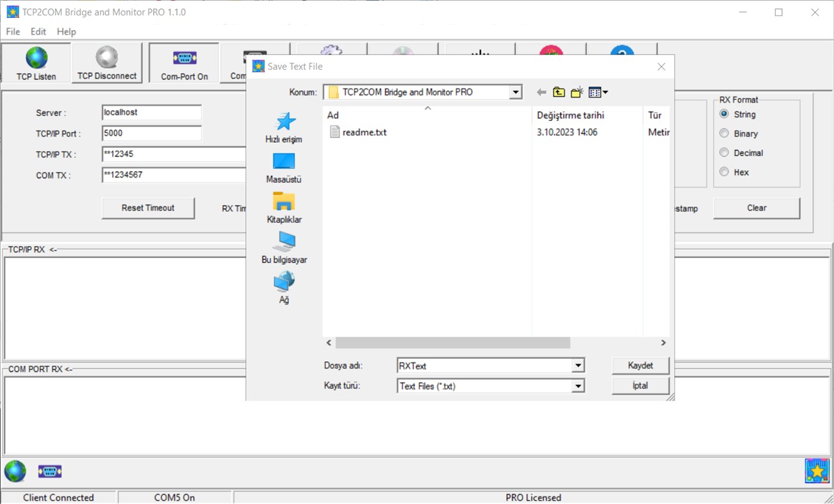
Task: Click the globe icon in the status area
Action: coord(15,471)
